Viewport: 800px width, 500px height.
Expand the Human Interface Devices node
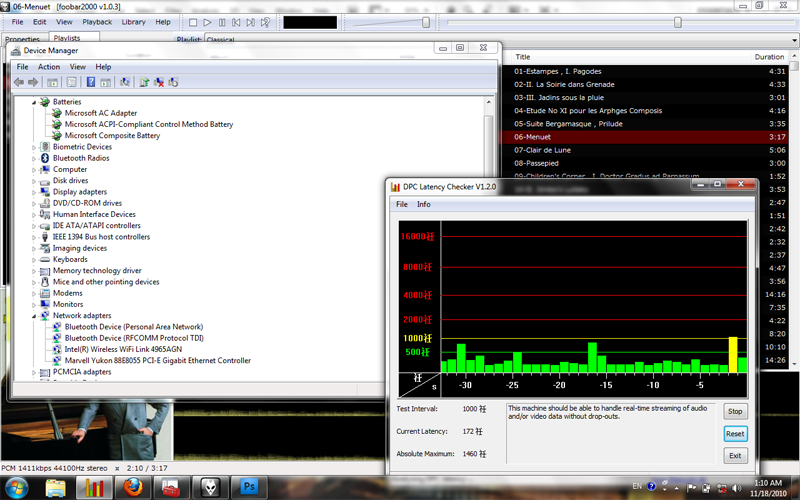click(34, 214)
